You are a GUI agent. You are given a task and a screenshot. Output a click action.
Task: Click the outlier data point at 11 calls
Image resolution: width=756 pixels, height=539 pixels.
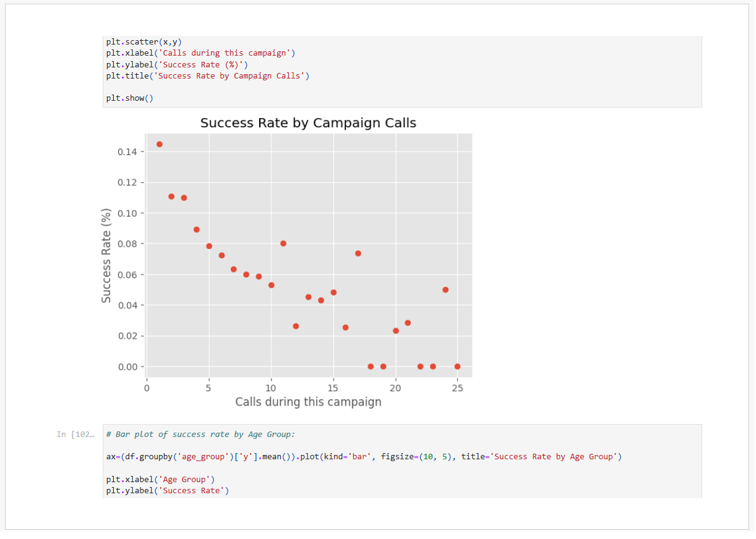[283, 244]
